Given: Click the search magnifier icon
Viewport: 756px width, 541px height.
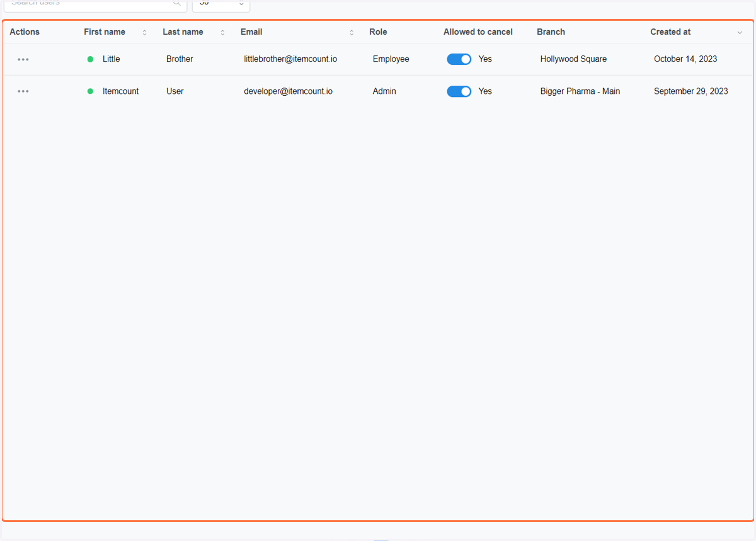Looking at the screenshot, I should (177, 3).
